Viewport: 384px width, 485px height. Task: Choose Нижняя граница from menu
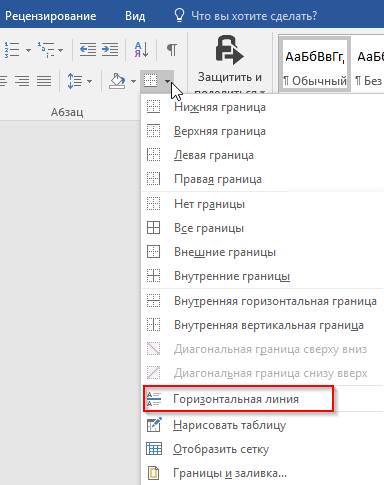(x=263, y=107)
